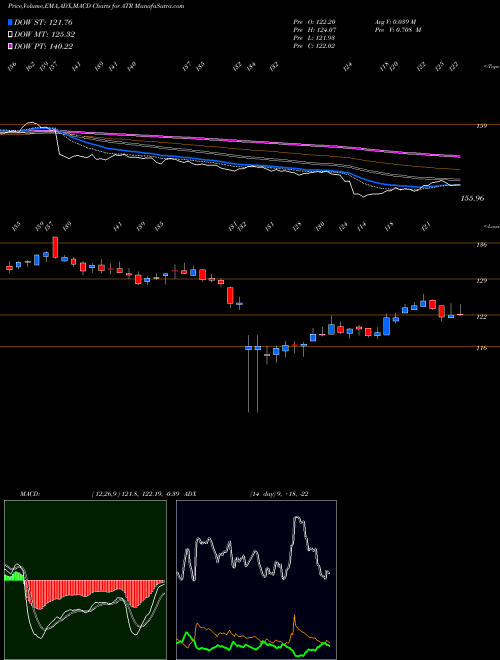Click the blue DOW ST legend swatch
This screenshot has width=500, height=660.
[10, 22]
